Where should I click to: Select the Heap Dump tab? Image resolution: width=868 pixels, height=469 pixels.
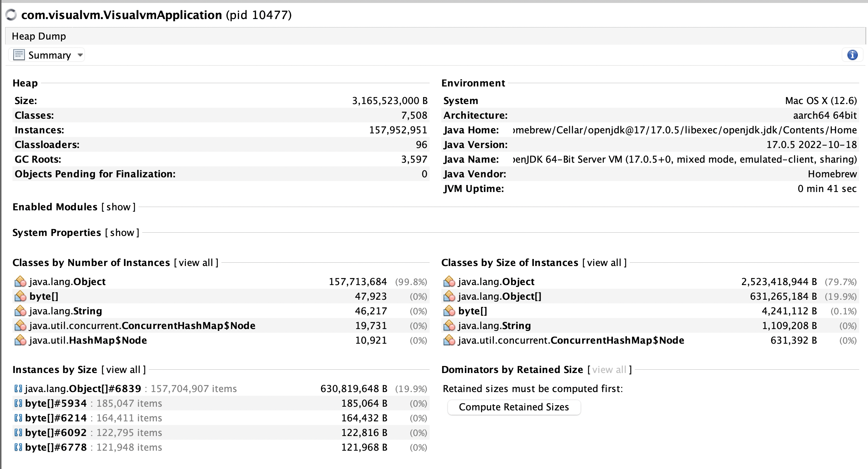click(x=39, y=36)
